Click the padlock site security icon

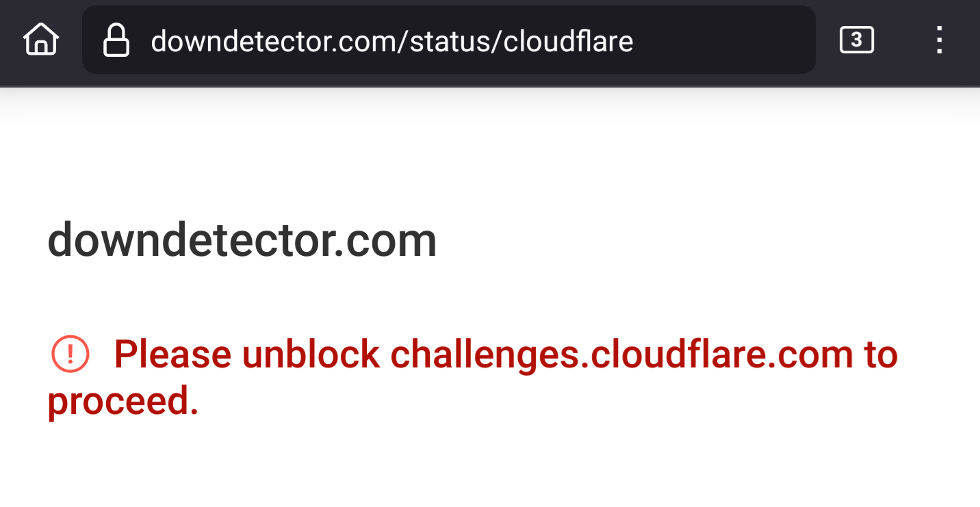pos(116,40)
